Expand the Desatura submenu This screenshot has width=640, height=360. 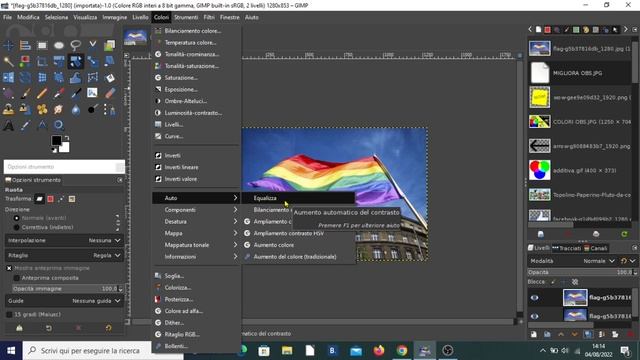click(196, 222)
